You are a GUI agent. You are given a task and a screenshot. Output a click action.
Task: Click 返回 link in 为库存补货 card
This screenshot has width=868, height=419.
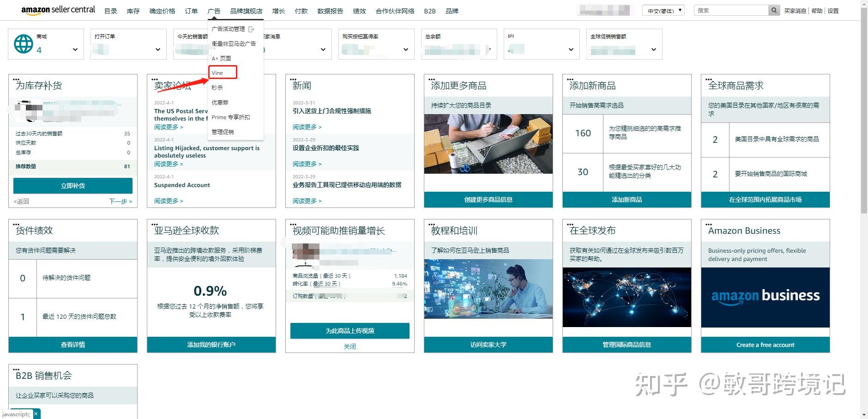(21, 201)
